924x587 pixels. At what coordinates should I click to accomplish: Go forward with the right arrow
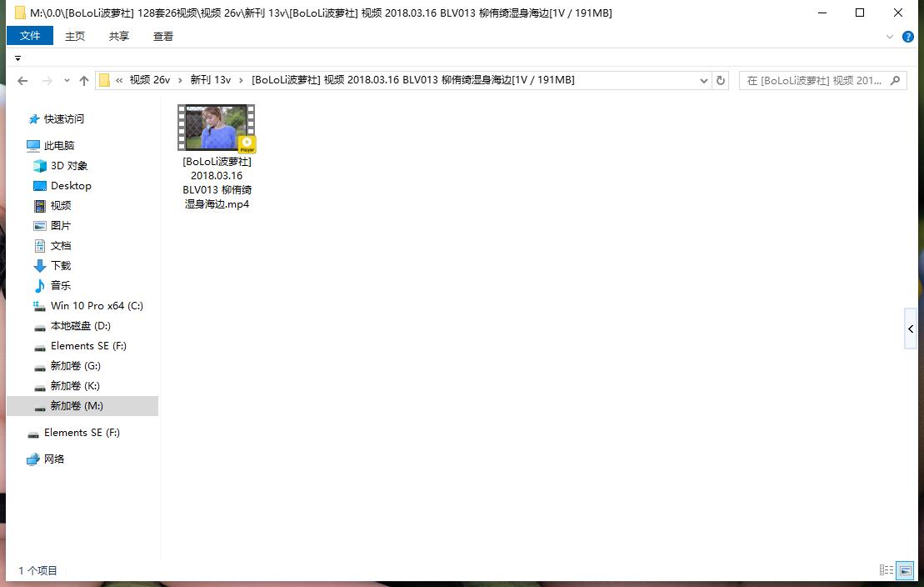click(x=47, y=81)
